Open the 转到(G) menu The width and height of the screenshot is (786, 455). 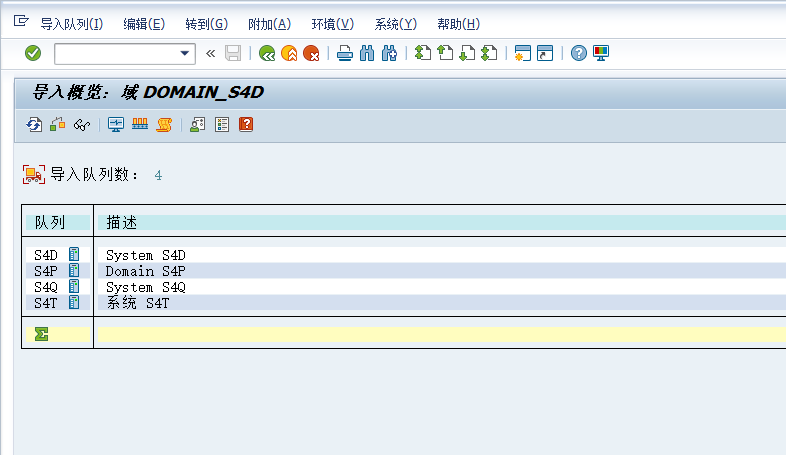tap(207, 24)
